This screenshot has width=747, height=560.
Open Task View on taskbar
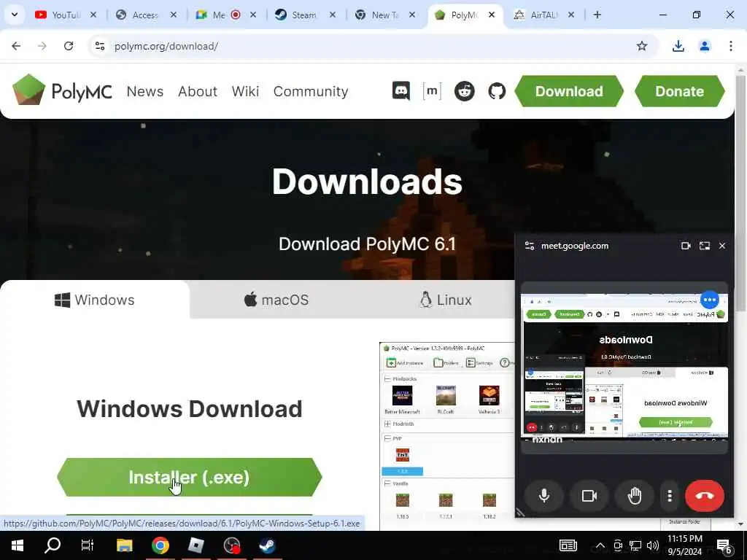[x=88, y=545]
